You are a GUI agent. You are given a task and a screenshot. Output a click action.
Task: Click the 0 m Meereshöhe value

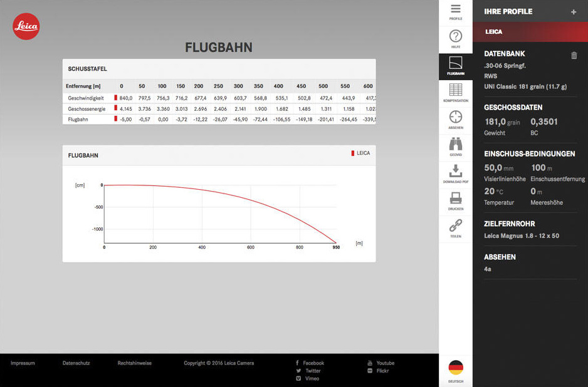click(x=536, y=192)
